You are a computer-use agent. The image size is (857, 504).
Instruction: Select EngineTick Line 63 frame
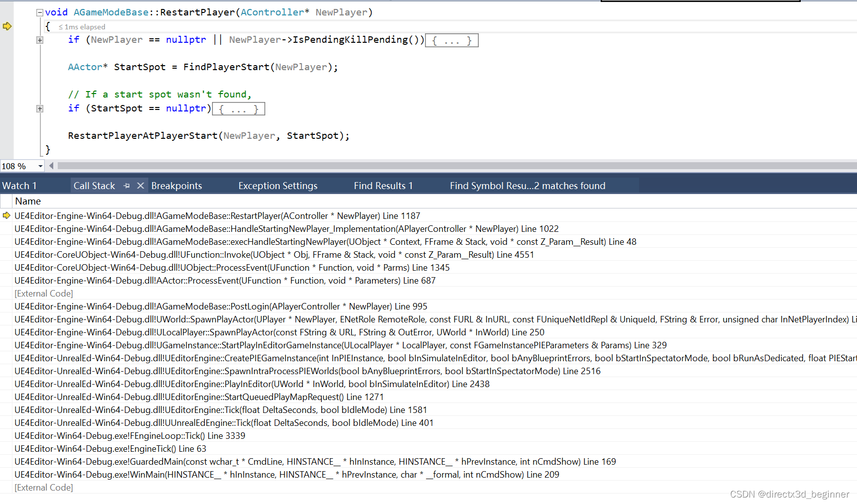(x=110, y=449)
